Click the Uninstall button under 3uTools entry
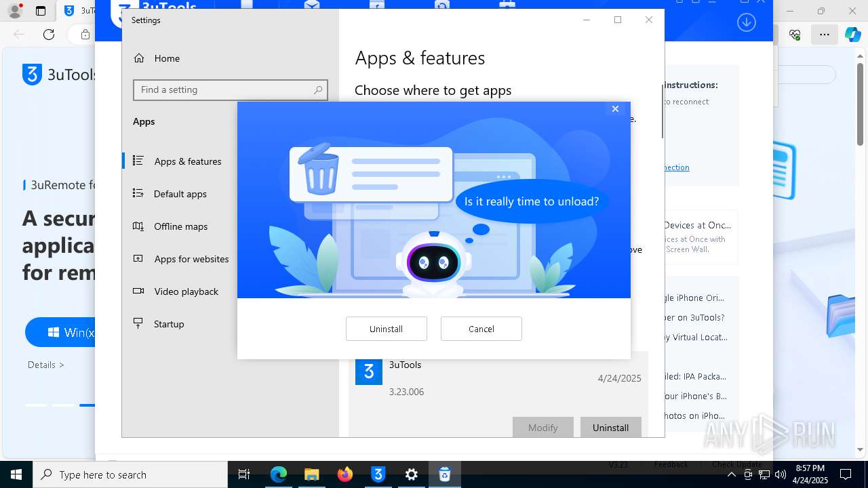 610,427
